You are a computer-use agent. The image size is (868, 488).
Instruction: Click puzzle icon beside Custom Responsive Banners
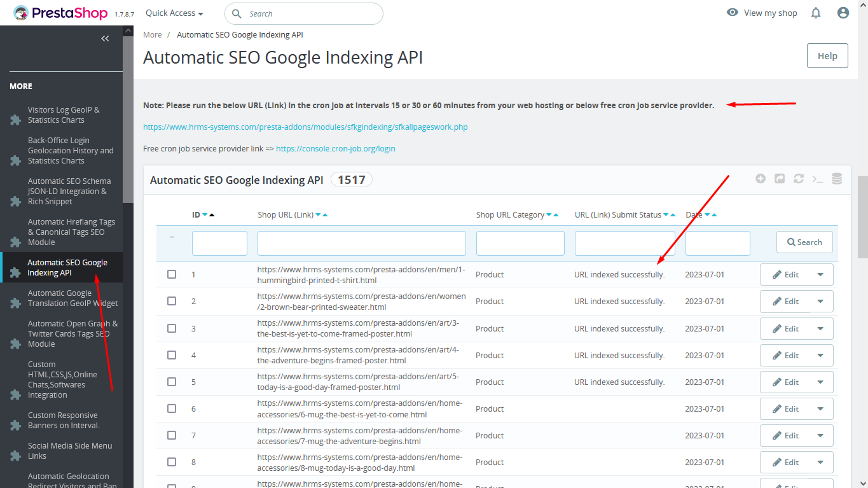click(16, 425)
